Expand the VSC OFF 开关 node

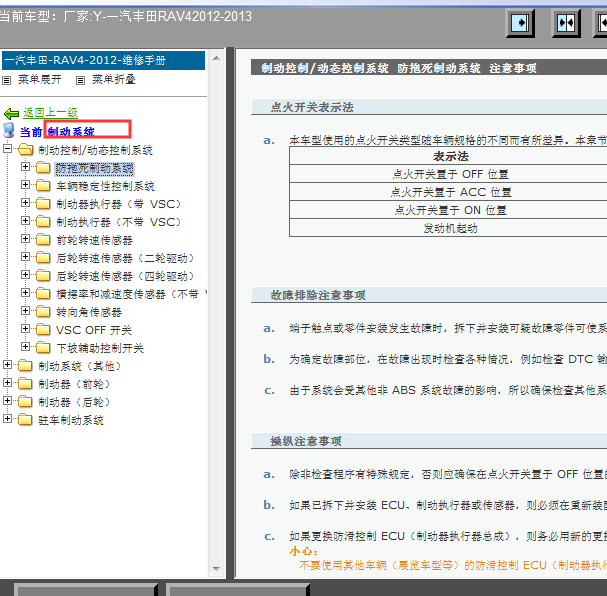[x=25, y=329]
